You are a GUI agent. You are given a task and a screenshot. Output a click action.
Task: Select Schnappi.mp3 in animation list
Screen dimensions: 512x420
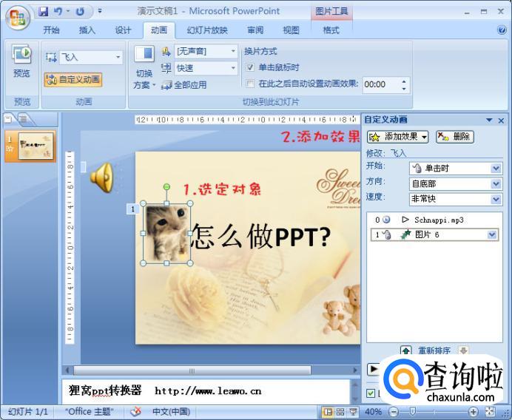pos(434,220)
